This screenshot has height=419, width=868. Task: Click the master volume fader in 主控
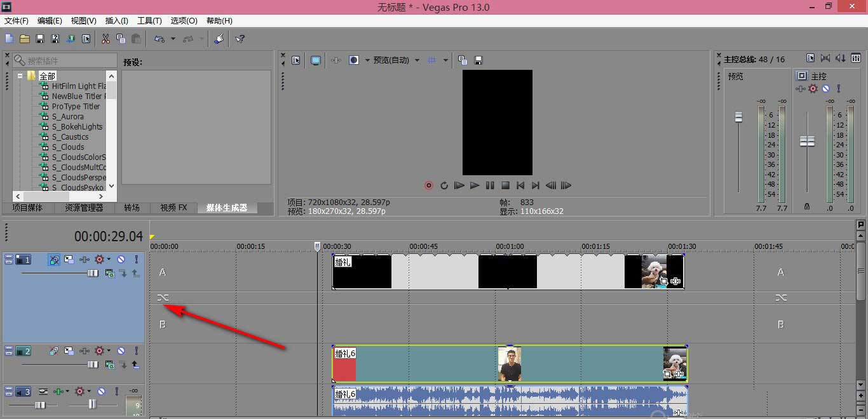click(x=807, y=141)
